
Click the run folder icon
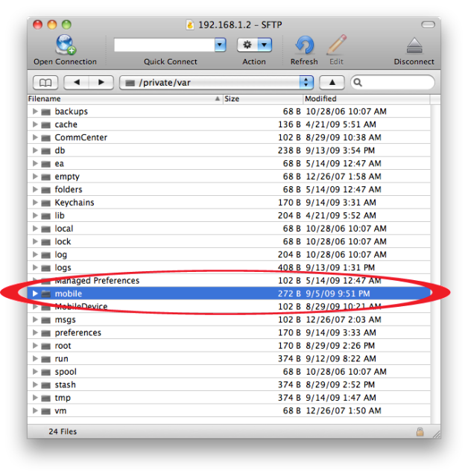click(46, 359)
